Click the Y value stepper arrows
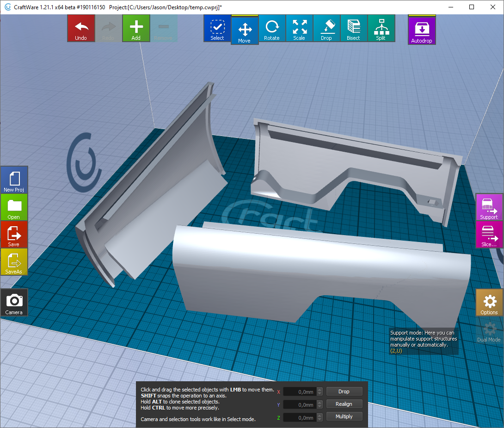This screenshot has width=504, height=428. (320, 404)
